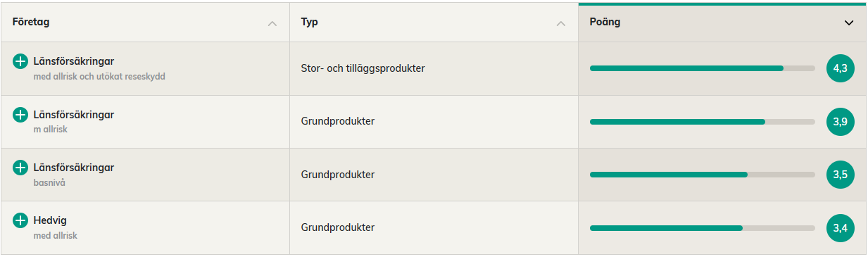868x257 pixels.
Task: Toggle the Poäng sort chevron
Action: pyautogui.click(x=849, y=23)
